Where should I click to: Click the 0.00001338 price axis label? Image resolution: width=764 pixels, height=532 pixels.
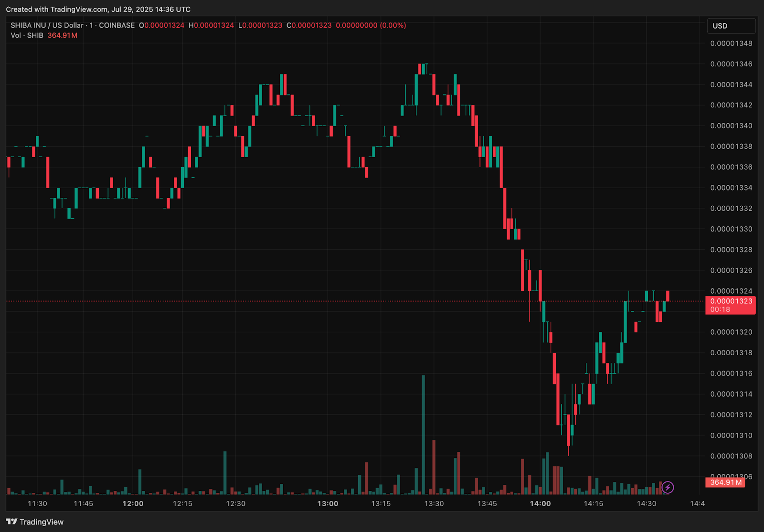click(731, 146)
